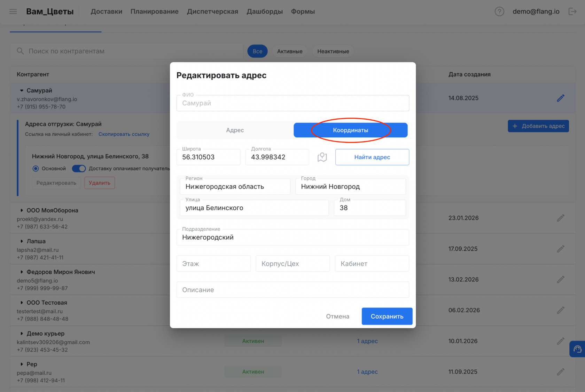Click the logout icon
This screenshot has width=585, height=392.
click(573, 11)
